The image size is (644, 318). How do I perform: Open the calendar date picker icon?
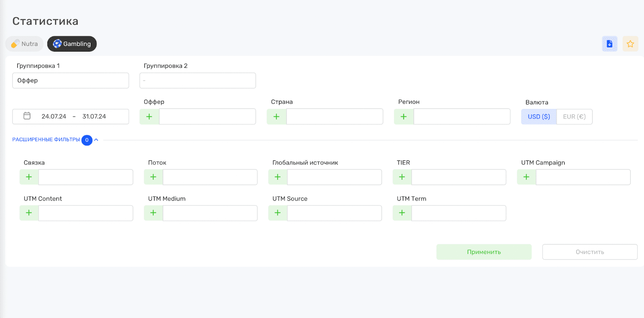click(x=27, y=116)
